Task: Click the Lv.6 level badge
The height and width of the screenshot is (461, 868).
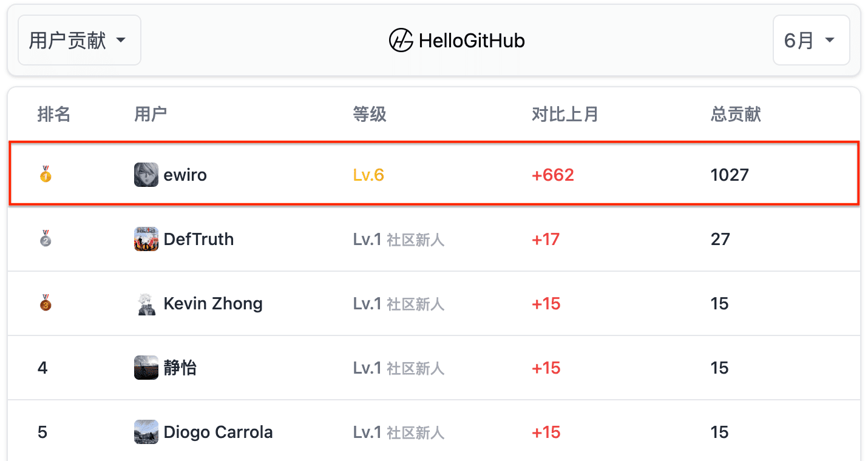Action: [x=368, y=175]
